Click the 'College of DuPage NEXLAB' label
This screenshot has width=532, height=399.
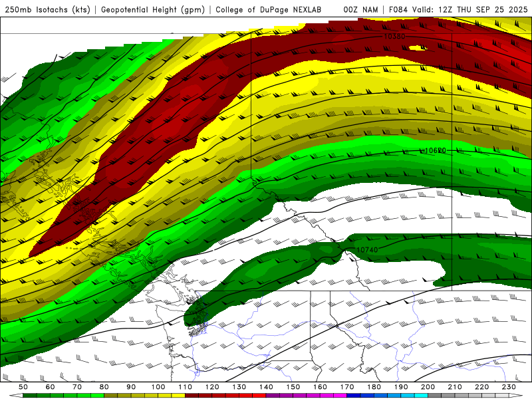tap(269, 9)
